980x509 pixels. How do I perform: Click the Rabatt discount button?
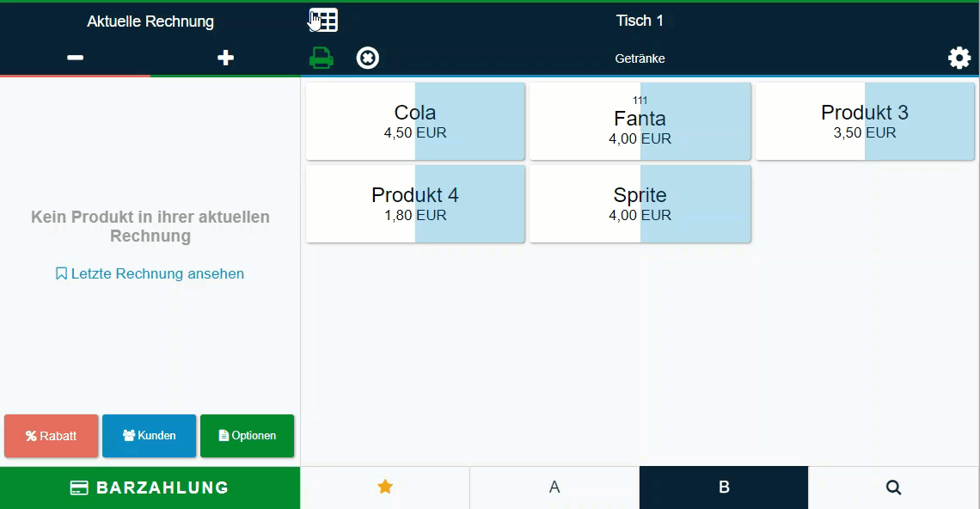click(x=52, y=436)
